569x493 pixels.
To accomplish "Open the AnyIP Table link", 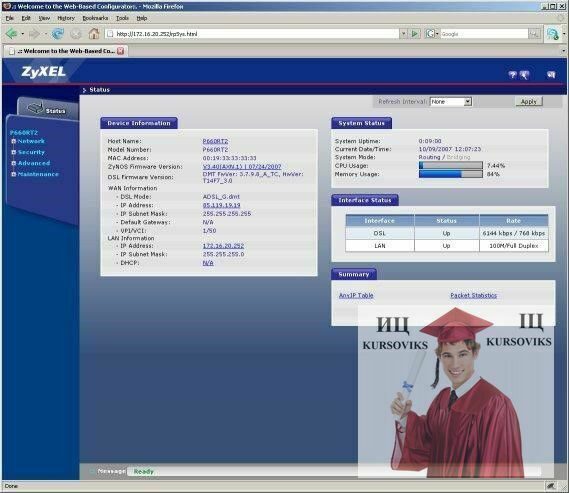I will pyautogui.click(x=356, y=296).
